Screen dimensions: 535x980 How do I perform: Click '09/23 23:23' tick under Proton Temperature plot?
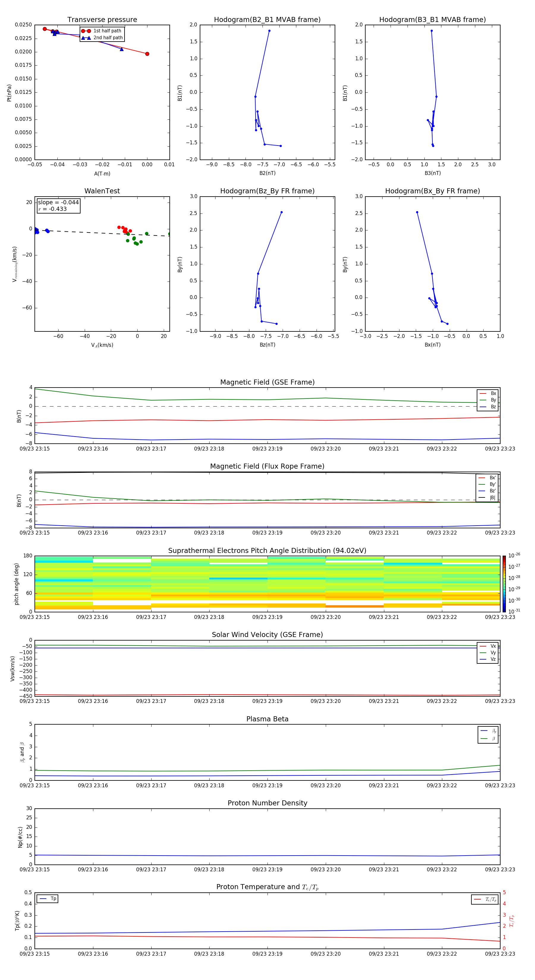coord(500,954)
